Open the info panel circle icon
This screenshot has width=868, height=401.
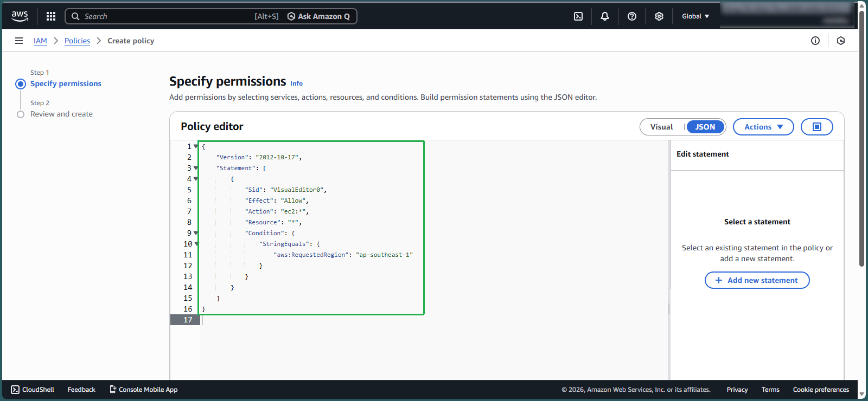[x=815, y=41]
